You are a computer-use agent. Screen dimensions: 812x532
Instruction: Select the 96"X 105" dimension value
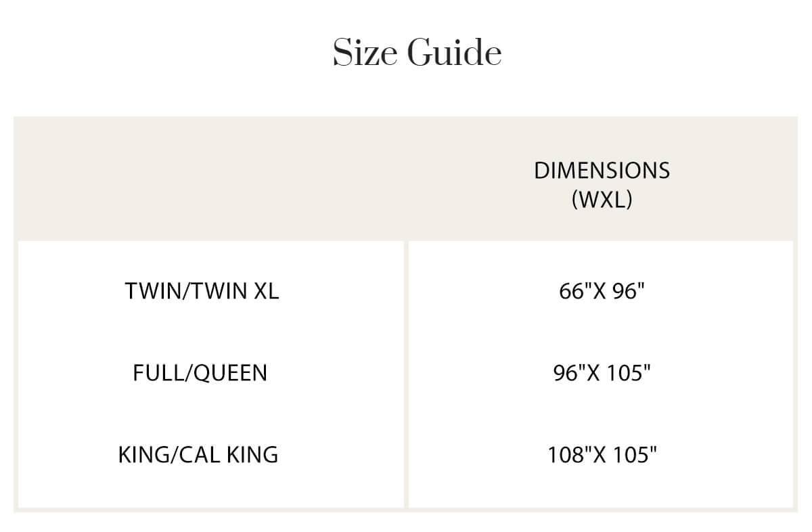[602, 373]
